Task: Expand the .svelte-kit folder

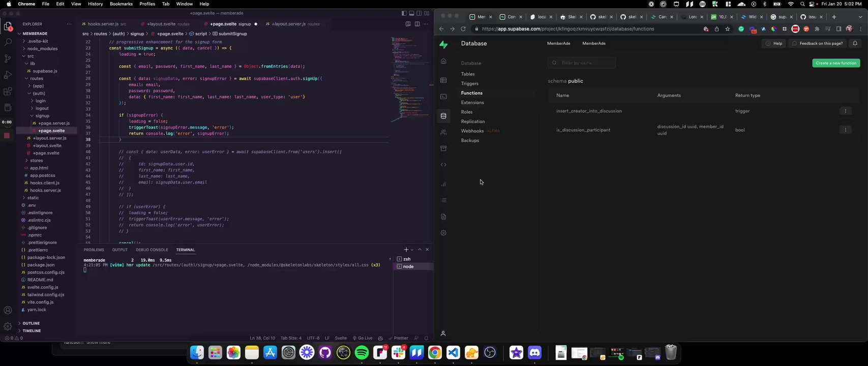Action: [x=39, y=41]
